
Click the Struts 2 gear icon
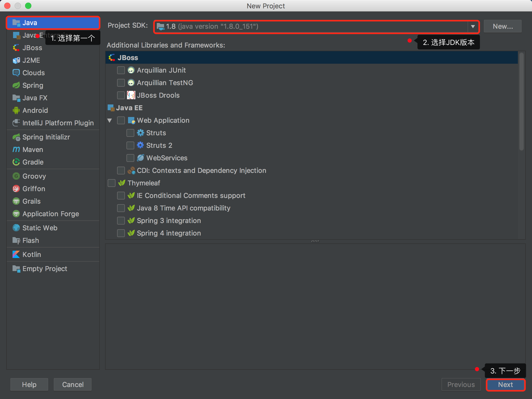[140, 145]
